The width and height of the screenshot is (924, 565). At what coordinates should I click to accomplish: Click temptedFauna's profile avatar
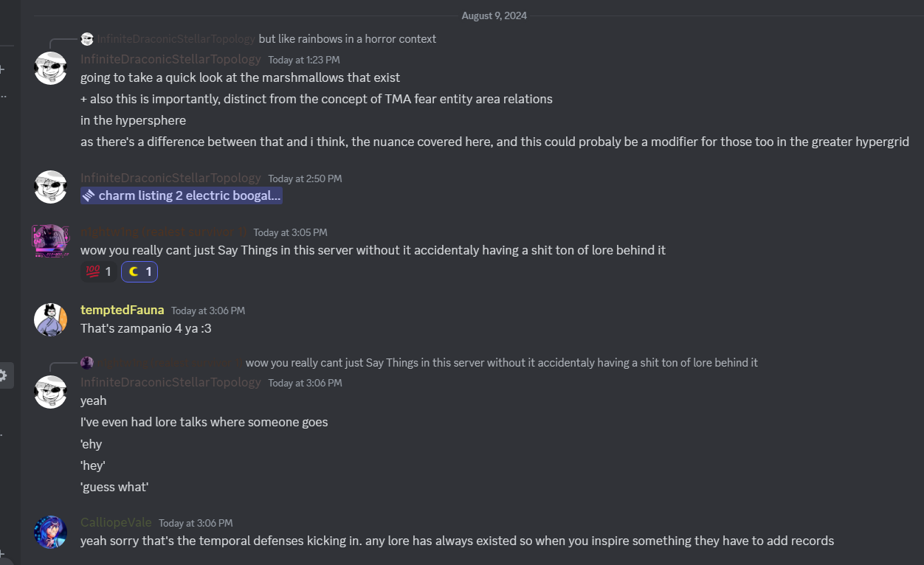[51, 319]
